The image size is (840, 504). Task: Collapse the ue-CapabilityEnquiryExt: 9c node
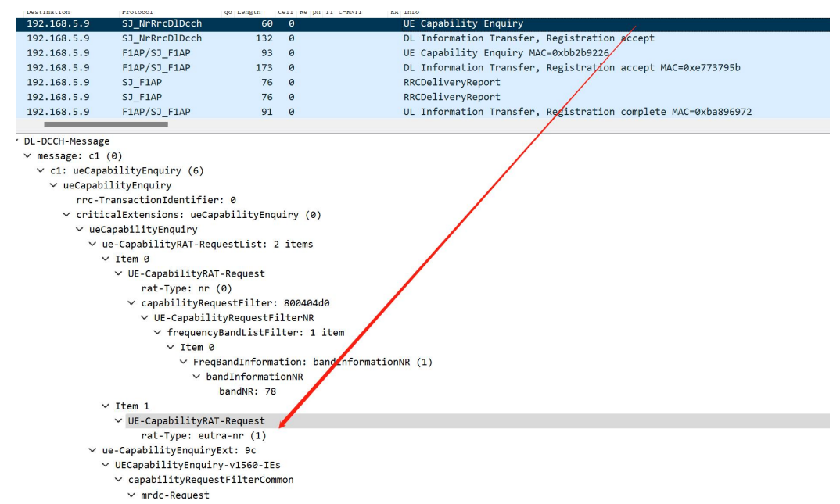click(93, 451)
